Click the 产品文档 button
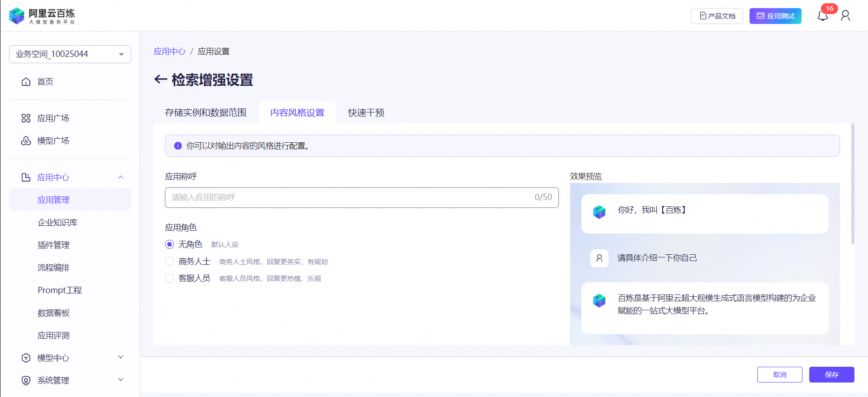Screen dimensions: 868x397 pyautogui.click(x=717, y=16)
